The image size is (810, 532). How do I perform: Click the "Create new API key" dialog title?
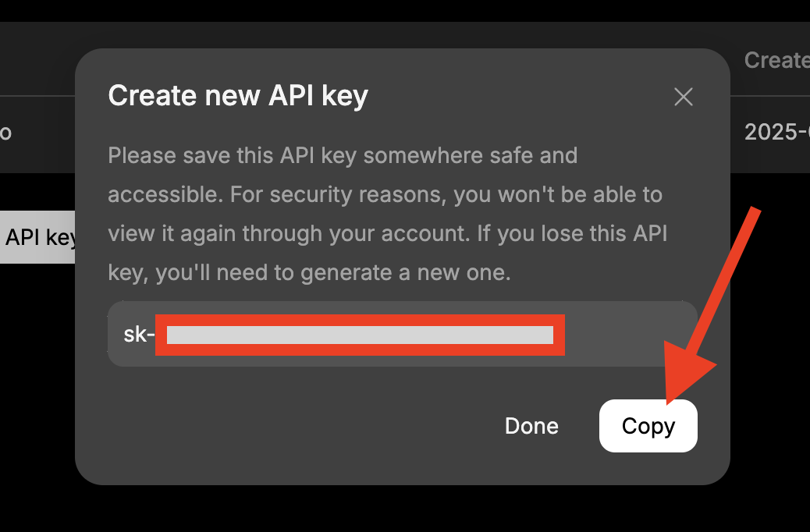[238, 96]
